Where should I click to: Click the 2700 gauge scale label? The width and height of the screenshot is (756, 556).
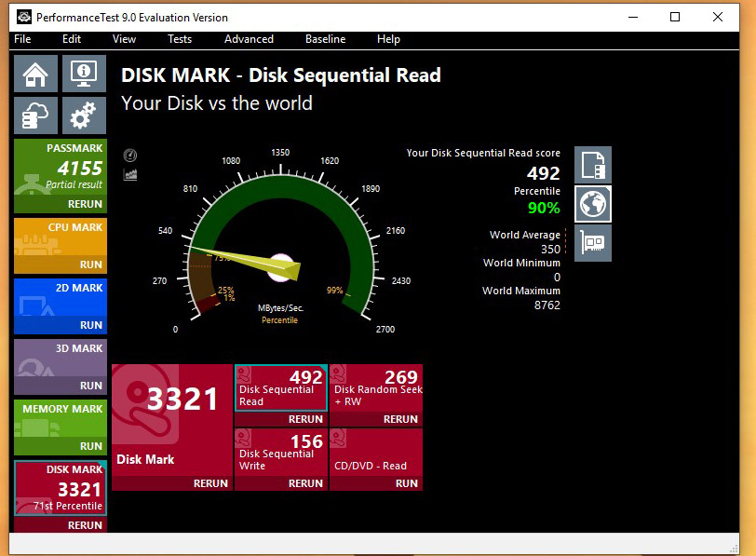(x=385, y=330)
